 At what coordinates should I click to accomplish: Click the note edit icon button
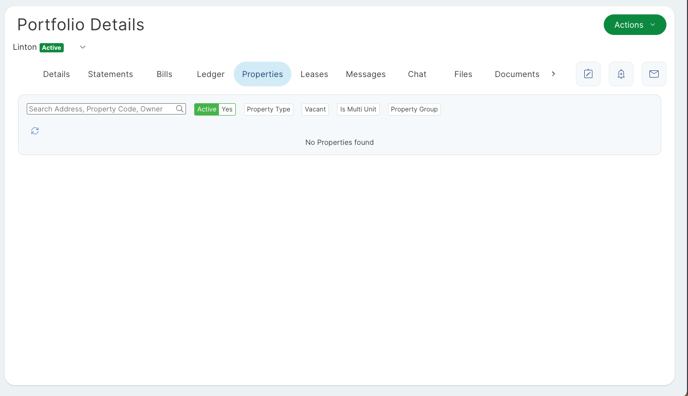pos(588,74)
